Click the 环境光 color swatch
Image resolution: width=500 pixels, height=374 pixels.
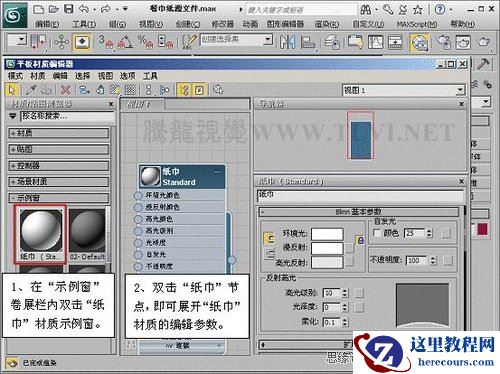[x=327, y=233]
